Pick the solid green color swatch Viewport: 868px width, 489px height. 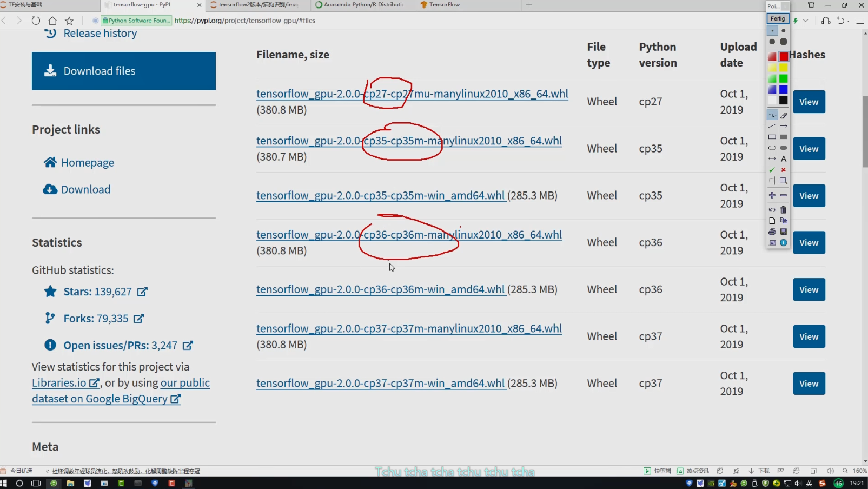click(784, 78)
